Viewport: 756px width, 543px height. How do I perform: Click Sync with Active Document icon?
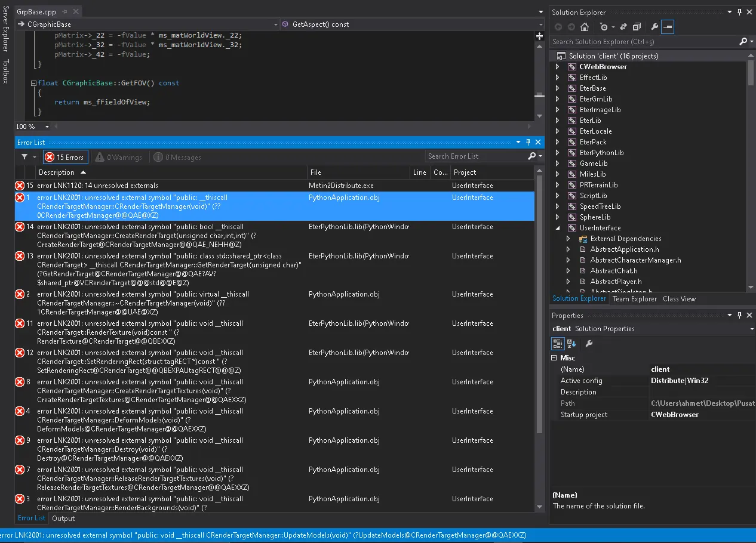point(623,27)
